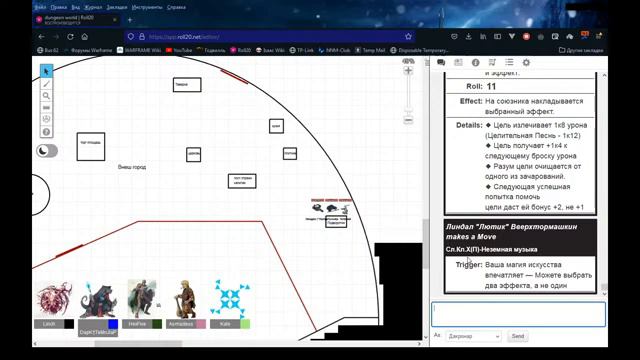Click the zoom level slider handle
Viewport: 640px width, 360px height.
(408, 110)
